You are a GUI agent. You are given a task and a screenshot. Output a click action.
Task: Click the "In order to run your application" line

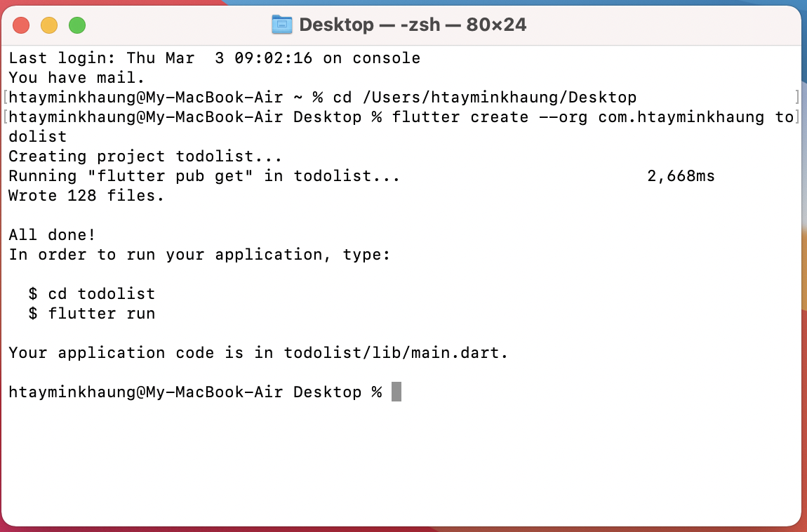point(199,255)
